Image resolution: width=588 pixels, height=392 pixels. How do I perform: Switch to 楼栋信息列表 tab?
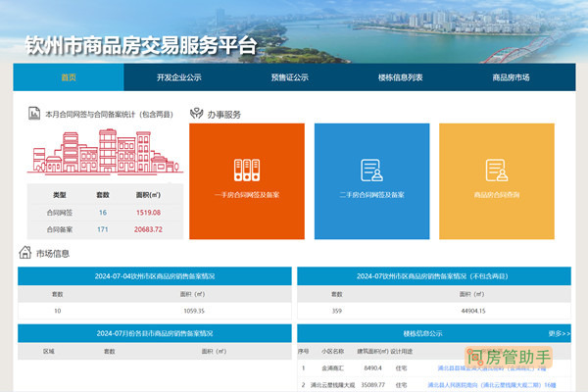point(400,77)
